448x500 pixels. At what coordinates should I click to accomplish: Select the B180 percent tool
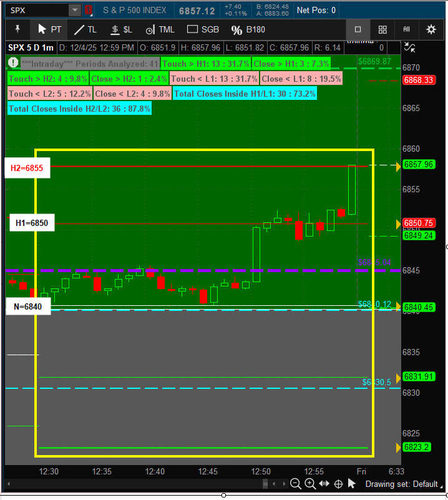point(248,29)
